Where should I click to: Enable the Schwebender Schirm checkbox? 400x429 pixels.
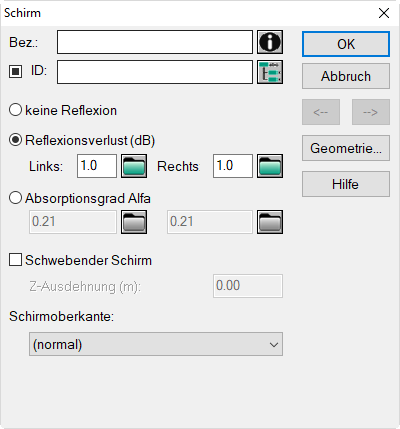pos(15,260)
